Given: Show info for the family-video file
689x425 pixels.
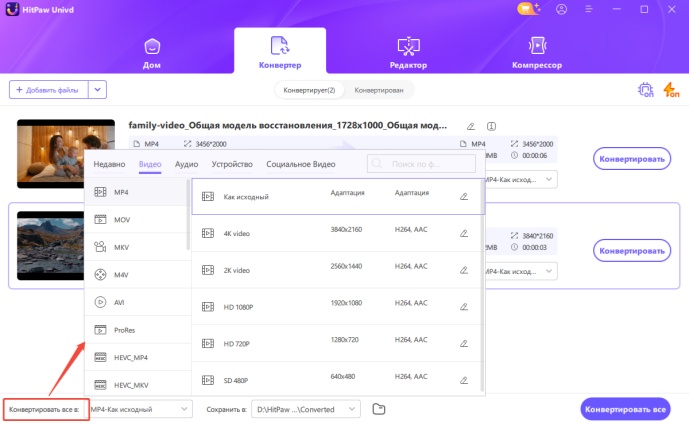Looking at the screenshot, I should click(490, 126).
